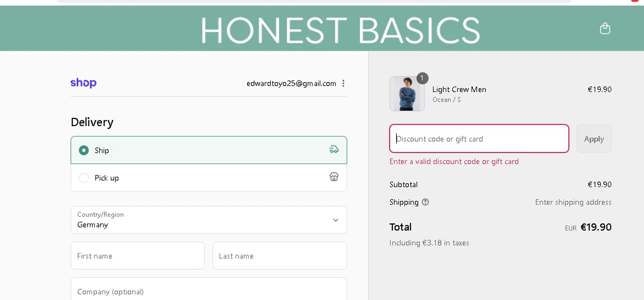
Task: Show shipping info help icon
Action: pyautogui.click(x=425, y=202)
